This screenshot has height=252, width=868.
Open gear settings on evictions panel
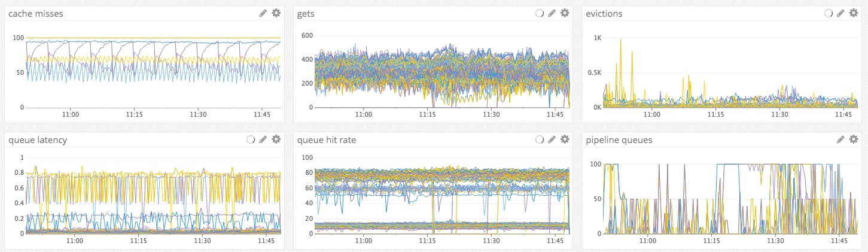click(854, 13)
